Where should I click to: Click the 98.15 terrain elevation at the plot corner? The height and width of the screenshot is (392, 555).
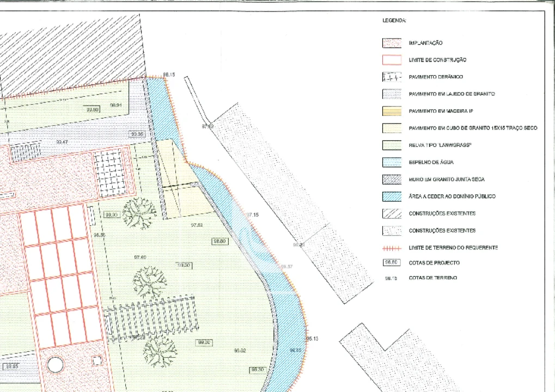tap(169, 75)
